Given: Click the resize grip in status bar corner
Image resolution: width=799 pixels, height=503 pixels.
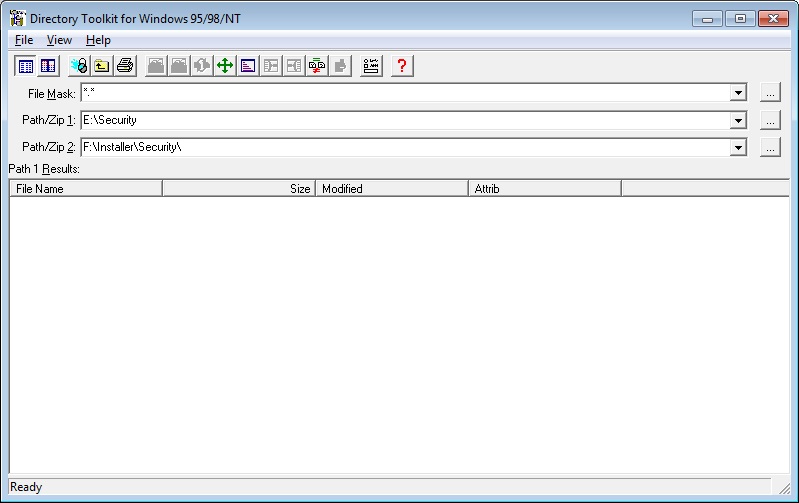Looking at the screenshot, I should click(784, 488).
